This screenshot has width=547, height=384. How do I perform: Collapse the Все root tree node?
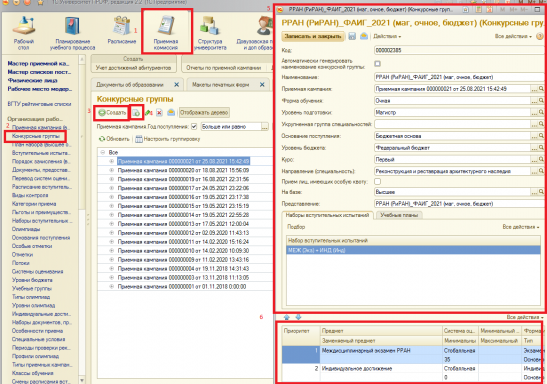pos(103,152)
